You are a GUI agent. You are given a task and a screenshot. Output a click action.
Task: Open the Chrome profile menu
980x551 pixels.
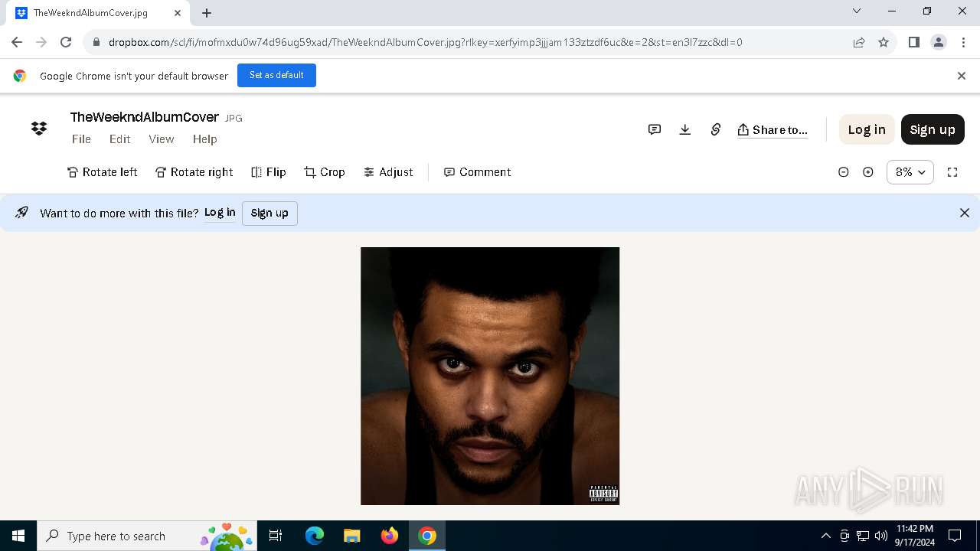(x=939, y=42)
